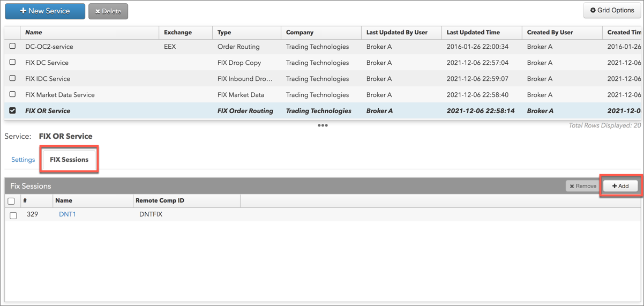Sort services by Name column header
Viewport: 644px width, 306px height.
point(34,32)
